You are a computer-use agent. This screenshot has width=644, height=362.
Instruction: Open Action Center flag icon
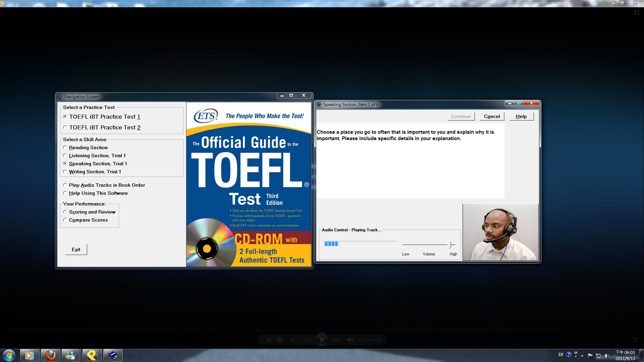pyautogui.click(x=590, y=355)
